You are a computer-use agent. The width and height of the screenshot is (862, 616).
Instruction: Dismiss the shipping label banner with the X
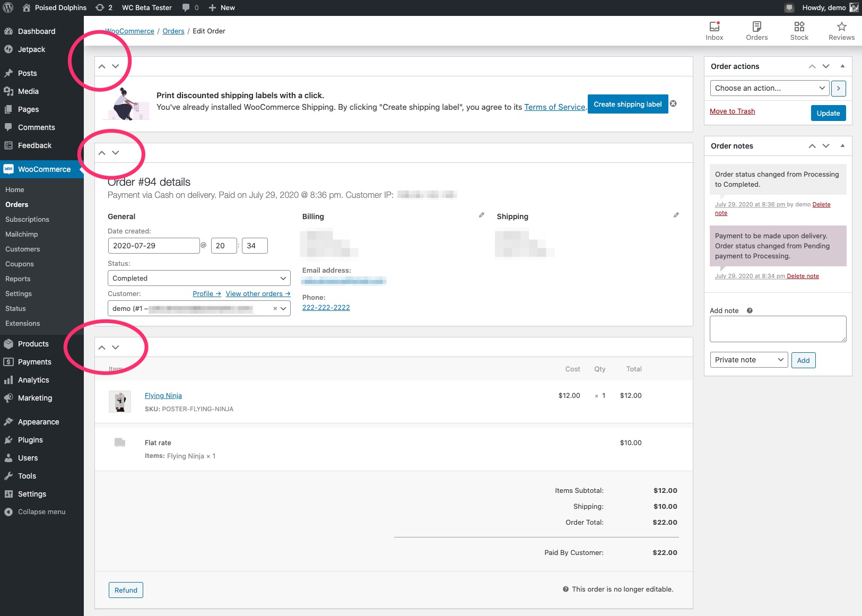pos(674,103)
